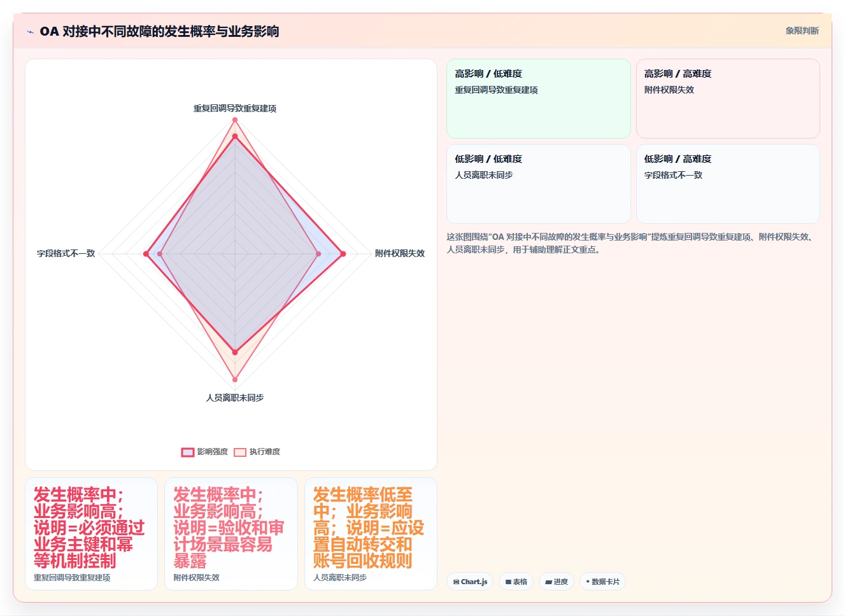Click the small 重复回调导致重复建项 caption under the first bottom card
The height and width of the screenshot is (616, 845).
(x=72, y=578)
